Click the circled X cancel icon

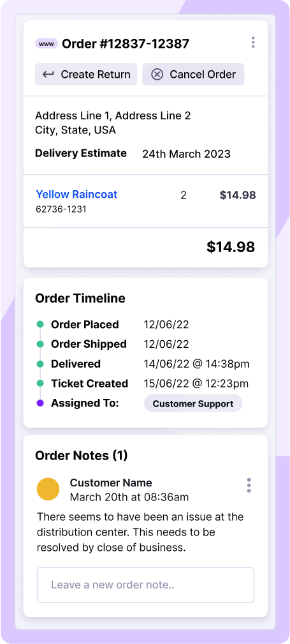(x=157, y=74)
